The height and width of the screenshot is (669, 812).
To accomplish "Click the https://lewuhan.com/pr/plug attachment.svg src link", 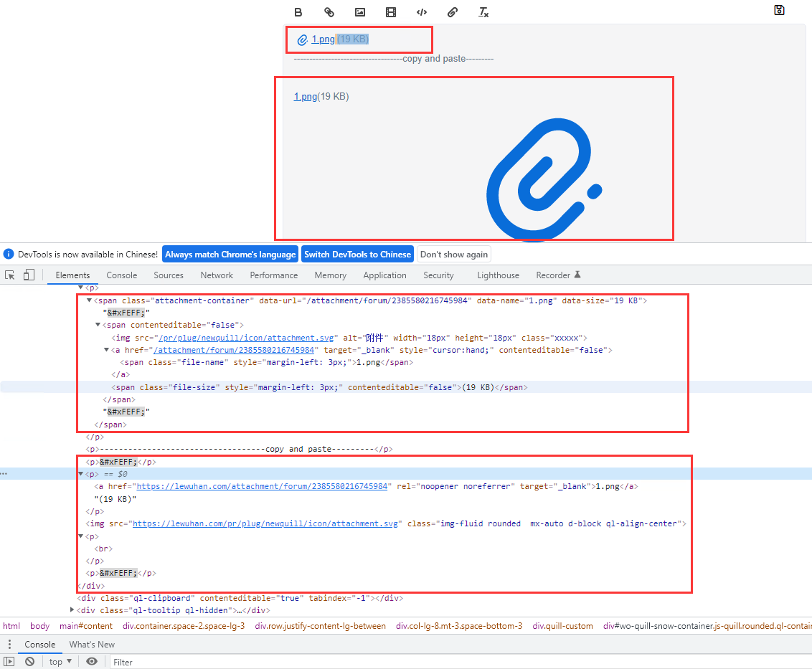I will (x=265, y=523).
